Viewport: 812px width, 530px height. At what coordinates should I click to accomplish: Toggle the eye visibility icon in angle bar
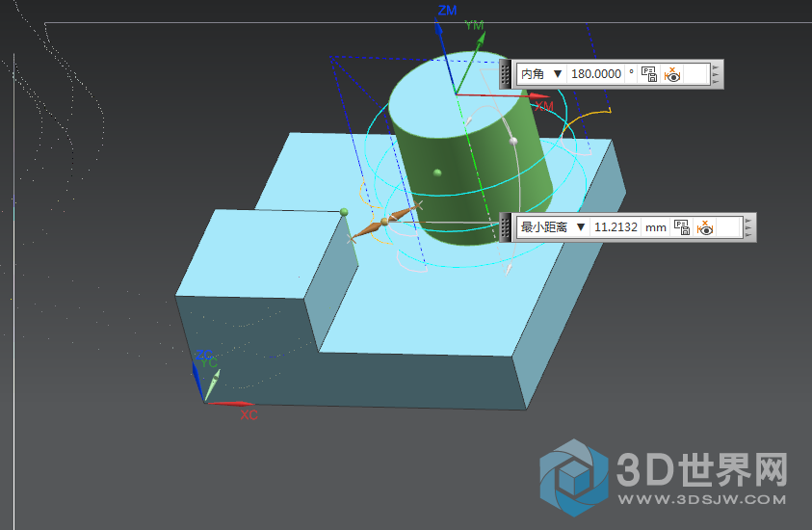point(672,74)
